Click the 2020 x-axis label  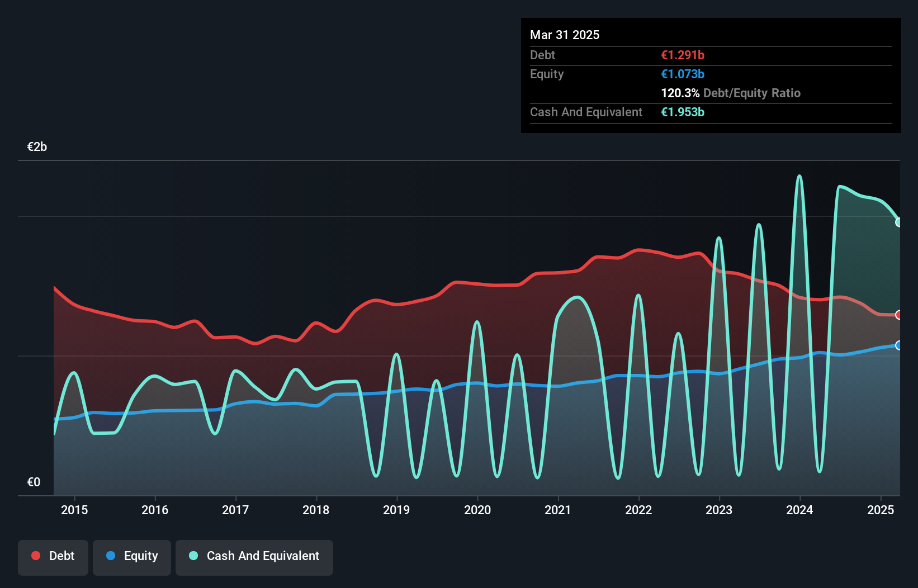tap(477, 510)
